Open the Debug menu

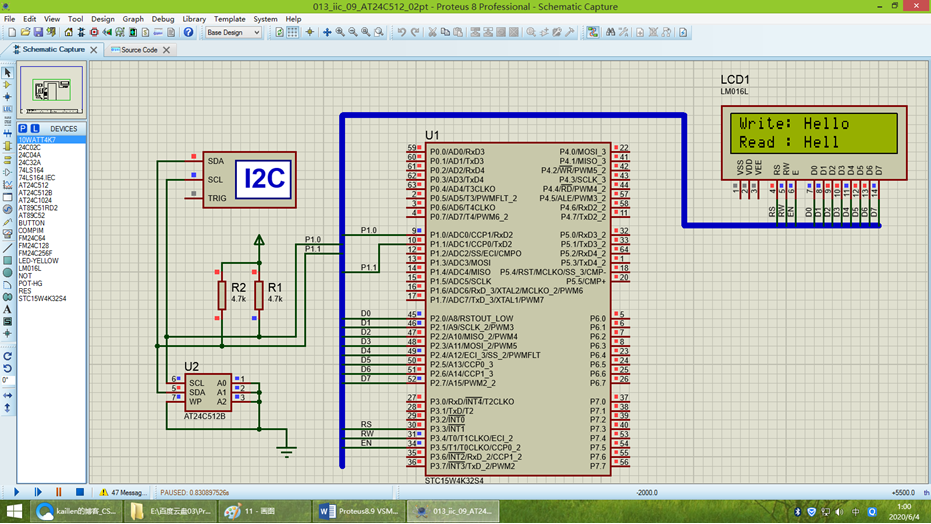tap(163, 19)
